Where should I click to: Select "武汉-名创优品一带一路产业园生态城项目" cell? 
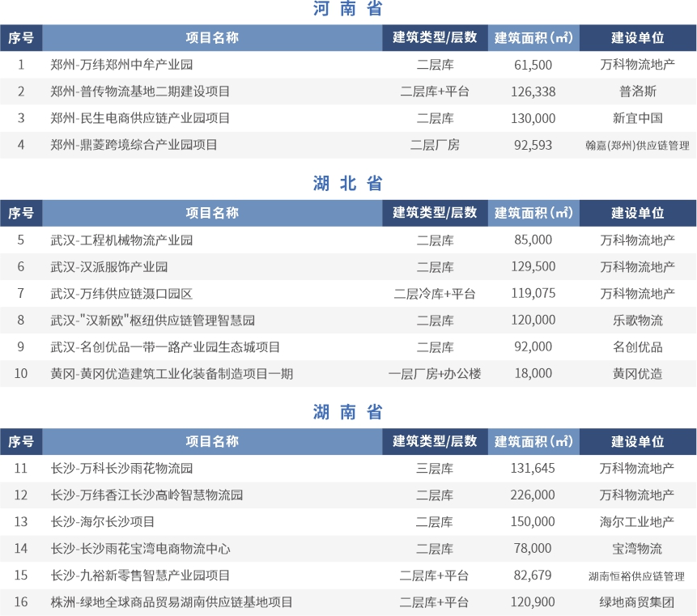pyautogui.click(x=165, y=347)
